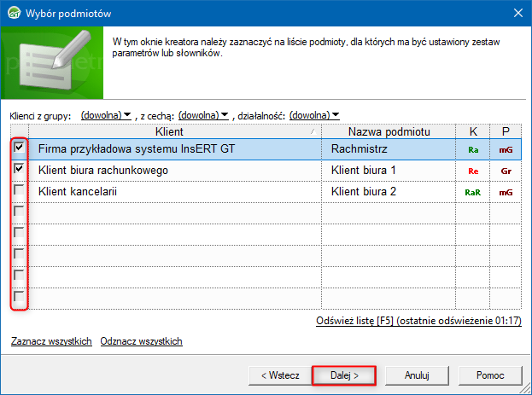Screen dimensions: 532x395
Task: Go back with Wstecz button
Action: click(x=280, y=375)
